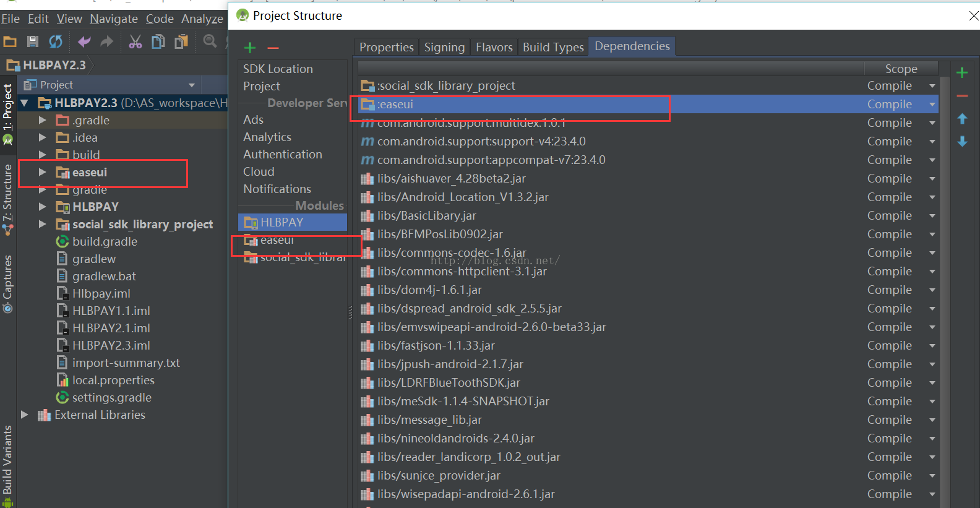The width and height of the screenshot is (980, 508).
Task: Open scope dropdown for :easeui
Action: coord(932,105)
